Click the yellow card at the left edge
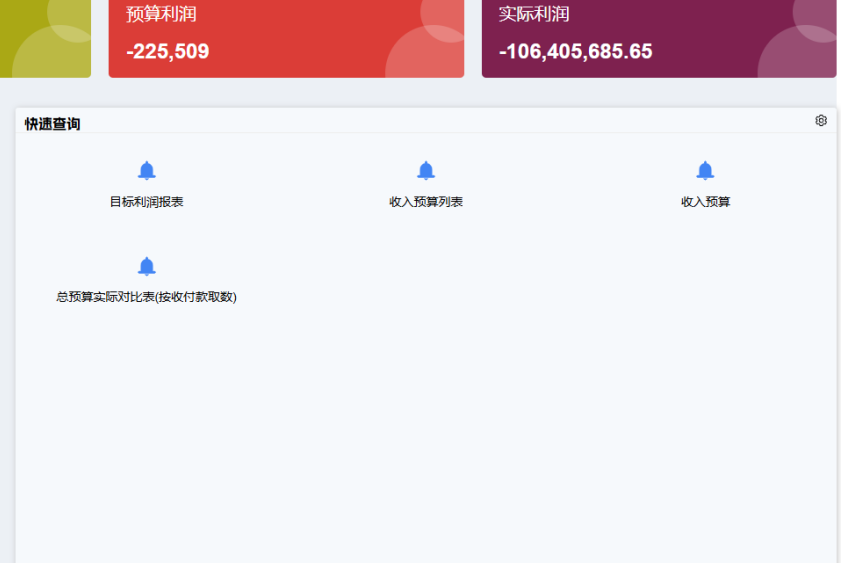 pos(45,38)
